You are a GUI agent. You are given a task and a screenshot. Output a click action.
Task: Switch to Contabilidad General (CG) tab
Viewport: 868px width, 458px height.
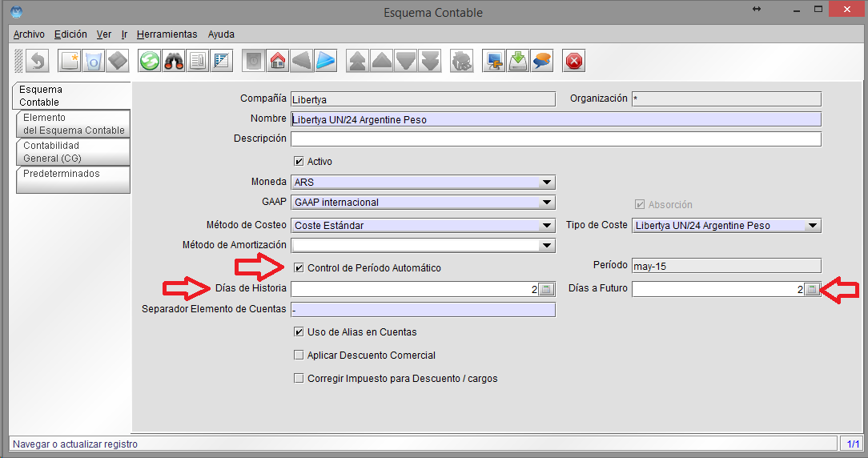tap(71, 152)
